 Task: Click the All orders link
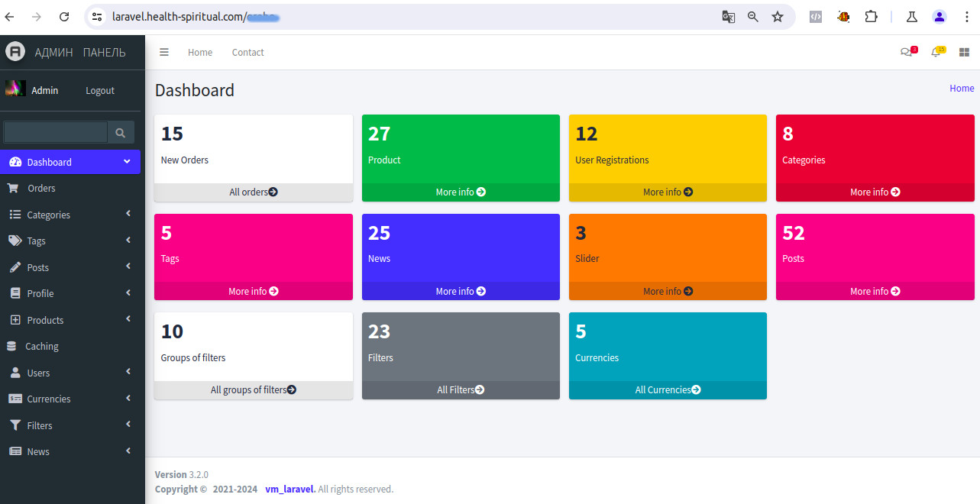[x=253, y=192]
